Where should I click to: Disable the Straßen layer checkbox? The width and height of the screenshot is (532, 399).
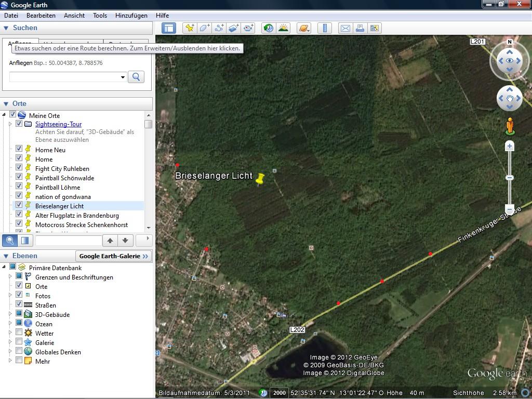(x=19, y=303)
